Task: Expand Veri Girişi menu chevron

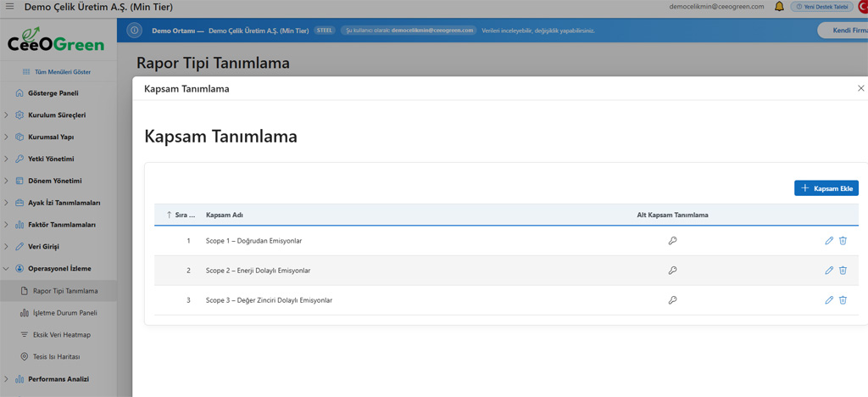Action: [6, 246]
